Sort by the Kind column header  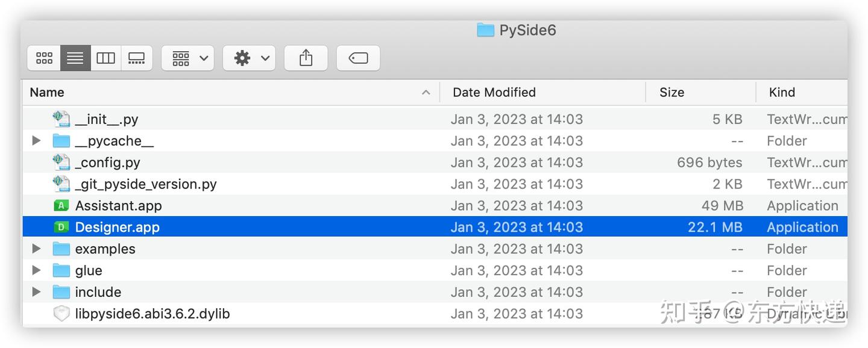782,92
